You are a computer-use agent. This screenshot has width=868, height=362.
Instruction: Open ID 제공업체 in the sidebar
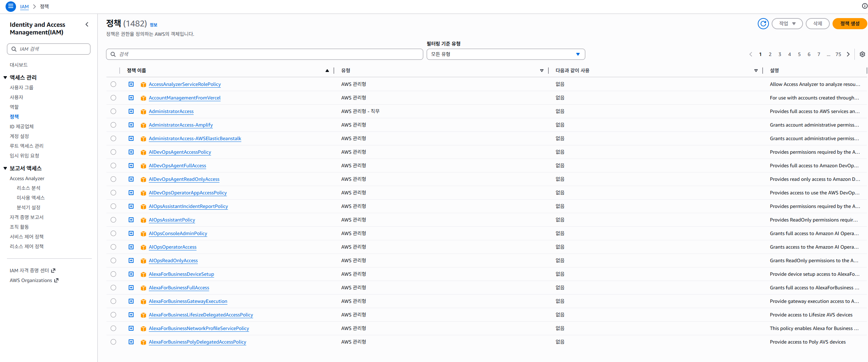point(22,127)
